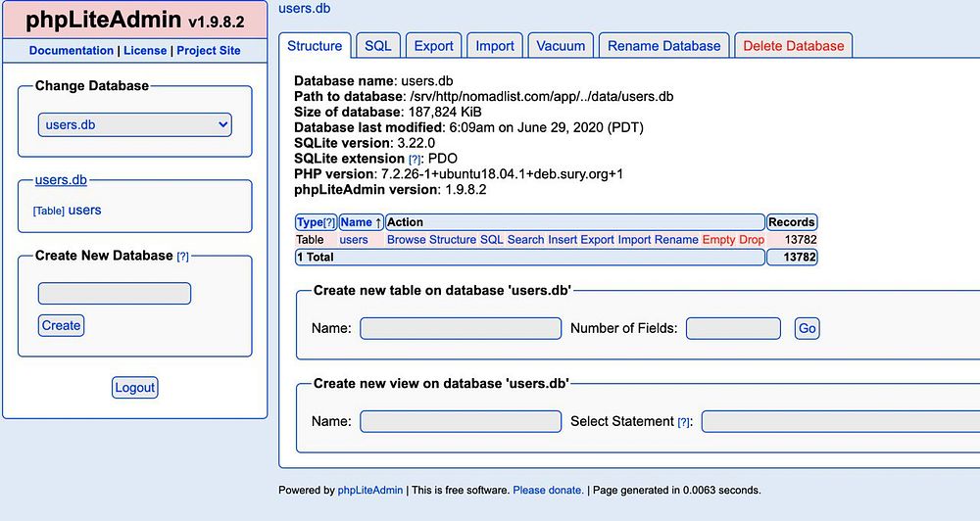Focus the Number of Fields input

click(733, 329)
